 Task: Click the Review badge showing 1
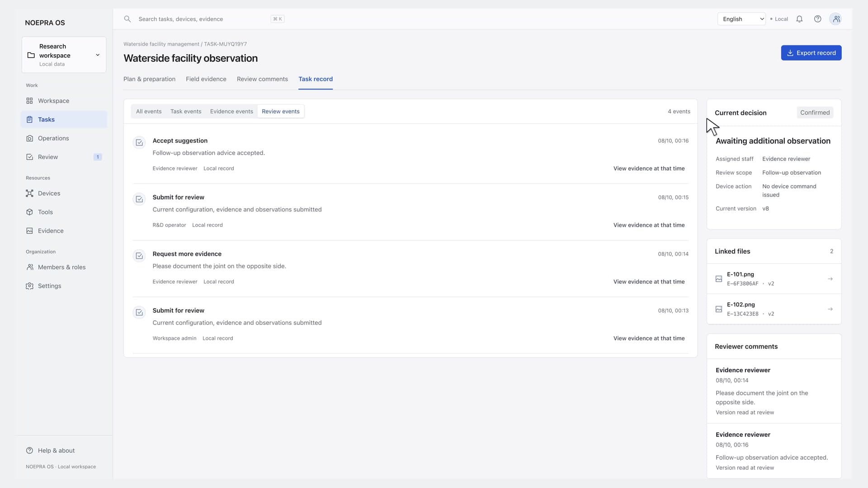point(98,157)
